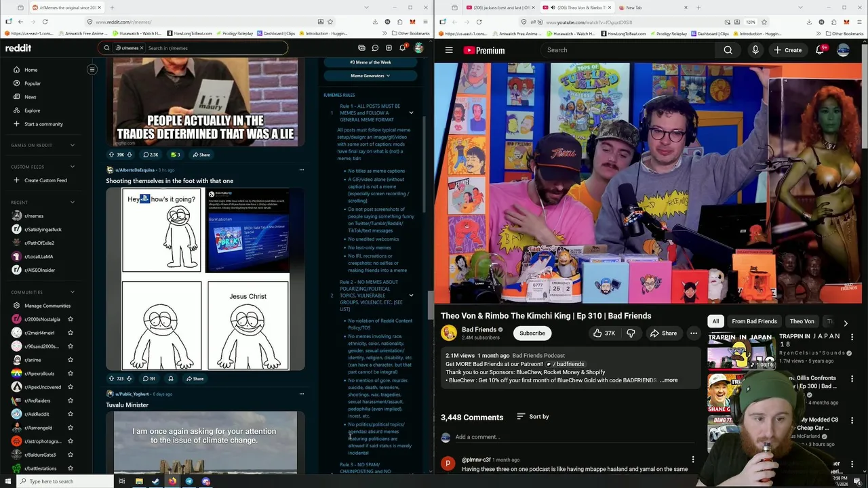This screenshot has height=488, width=868.
Task: Open more actions menu under video
Action: click(x=693, y=333)
